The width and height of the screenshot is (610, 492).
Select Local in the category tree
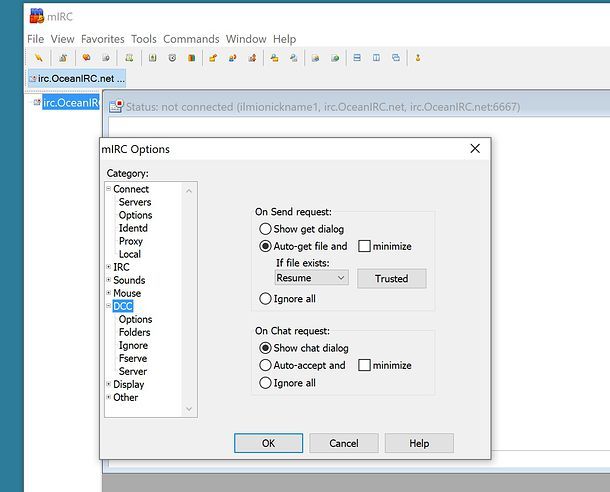pos(130,254)
